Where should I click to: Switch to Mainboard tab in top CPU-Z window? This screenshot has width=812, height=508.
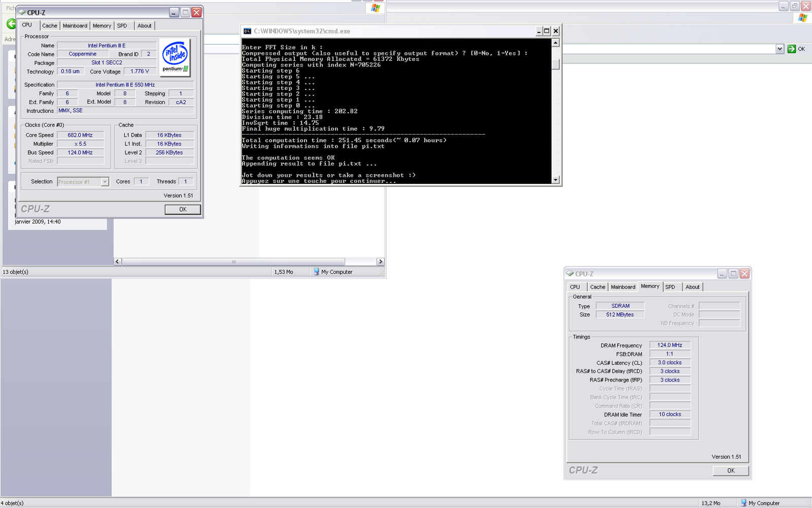(x=75, y=26)
